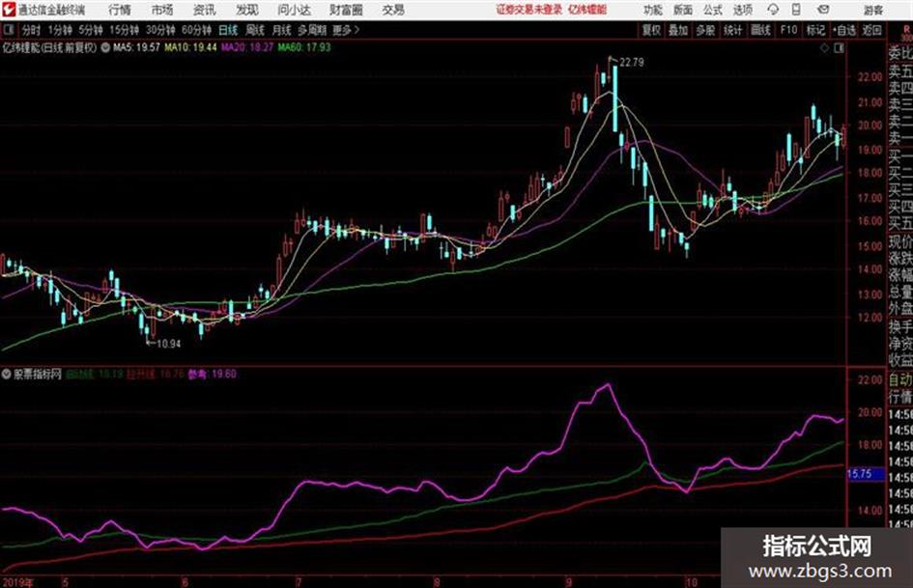913x588 pixels.
Task: Switch to the 多周期 tab
Action: coord(312,30)
